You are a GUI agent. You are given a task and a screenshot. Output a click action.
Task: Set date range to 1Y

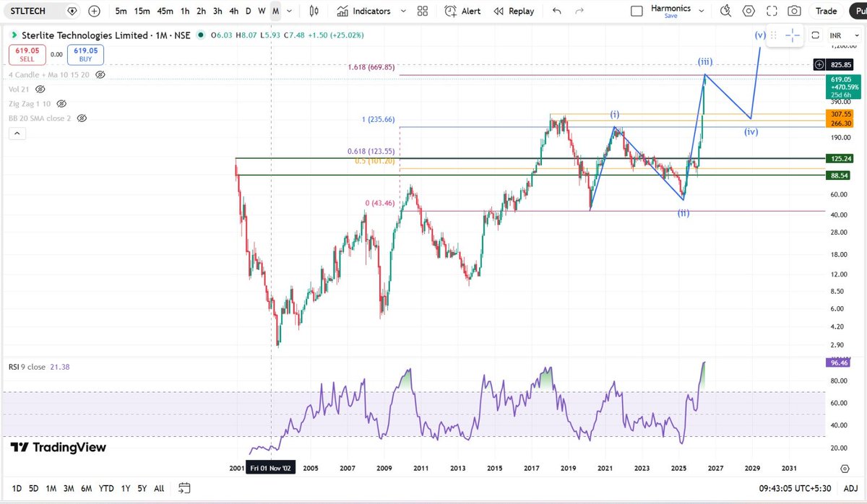(x=124, y=488)
